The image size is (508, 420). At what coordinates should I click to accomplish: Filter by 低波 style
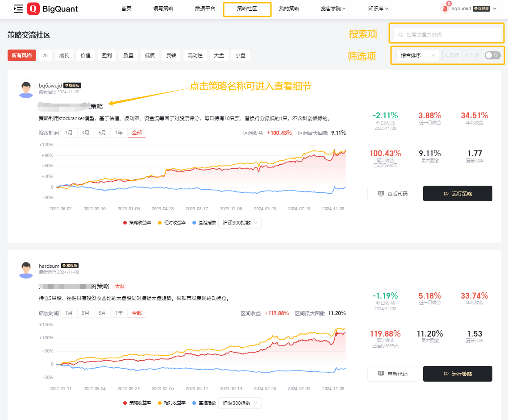[150, 55]
